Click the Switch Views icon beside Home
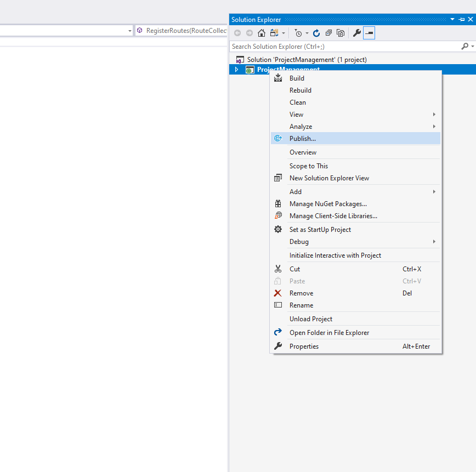Image resolution: width=476 pixels, height=472 pixels. 274,33
